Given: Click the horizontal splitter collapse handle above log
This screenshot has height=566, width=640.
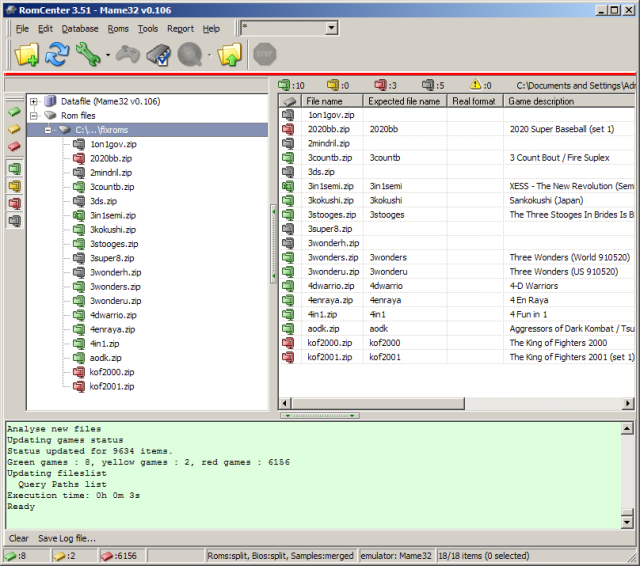Looking at the screenshot, I should click(x=320, y=416).
